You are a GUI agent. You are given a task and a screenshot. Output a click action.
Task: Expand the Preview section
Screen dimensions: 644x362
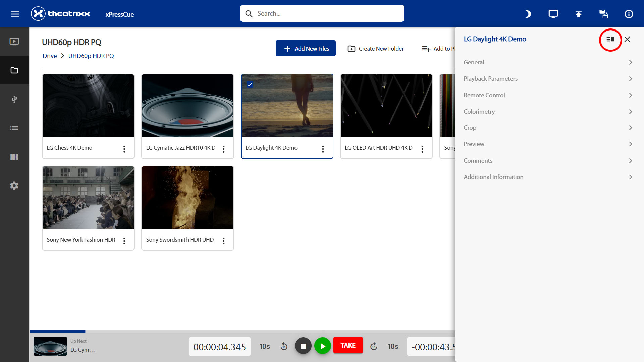click(548, 144)
